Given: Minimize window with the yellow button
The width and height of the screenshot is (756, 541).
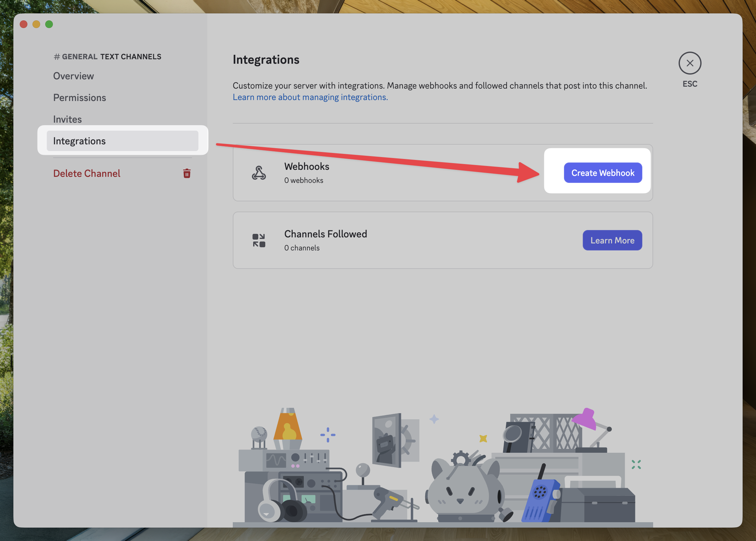Looking at the screenshot, I should tap(36, 24).
